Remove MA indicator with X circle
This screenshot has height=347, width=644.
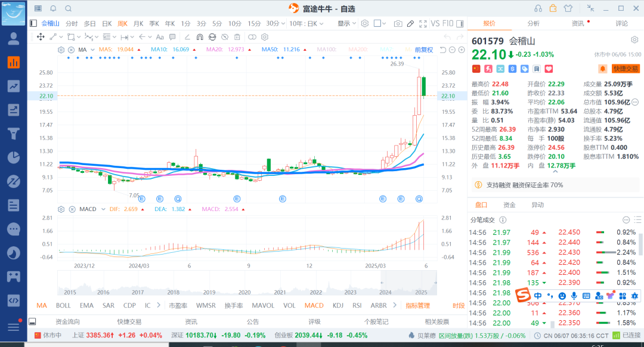point(71,49)
